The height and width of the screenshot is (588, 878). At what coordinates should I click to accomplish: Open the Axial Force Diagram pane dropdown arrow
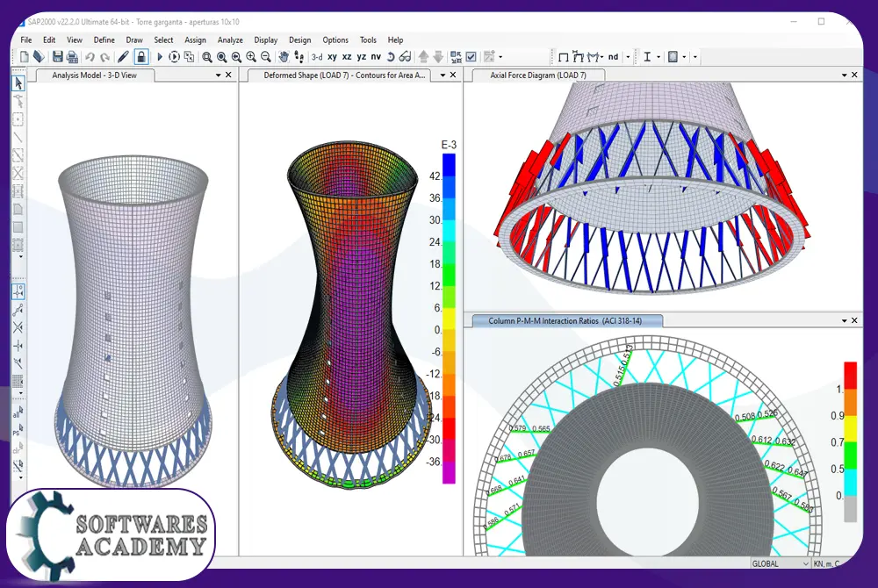tap(845, 75)
